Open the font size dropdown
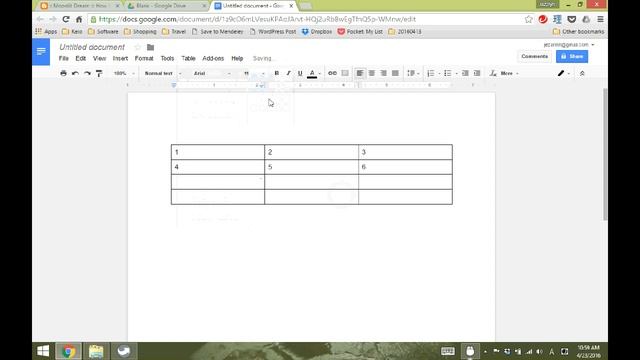This screenshot has height=360, width=640. tap(254, 73)
